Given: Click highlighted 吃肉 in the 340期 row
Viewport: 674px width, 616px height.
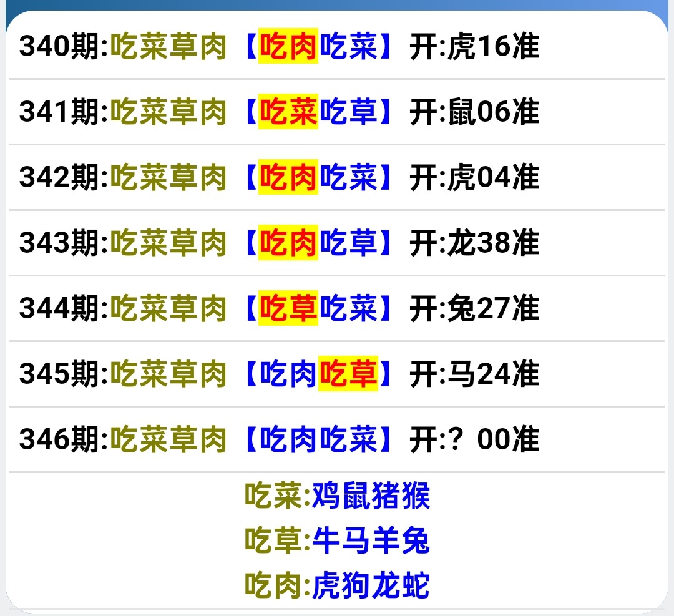Looking at the screenshot, I should tap(288, 47).
